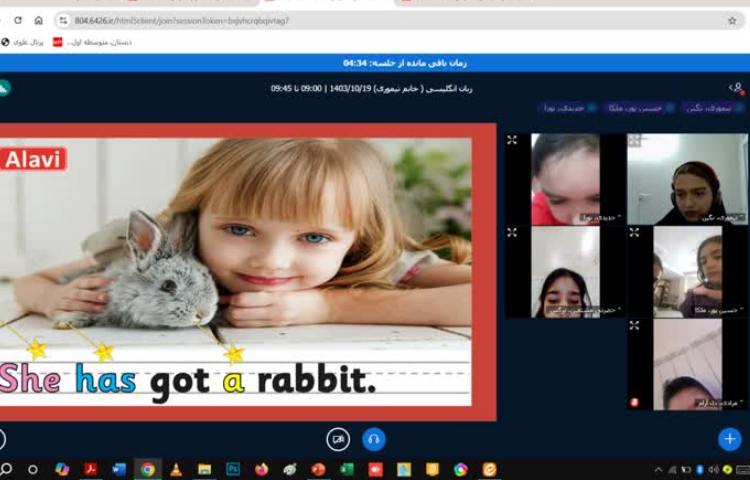The width and height of the screenshot is (750, 480).
Task: Click the remaining session time 04:34 text
Action: 405,63
